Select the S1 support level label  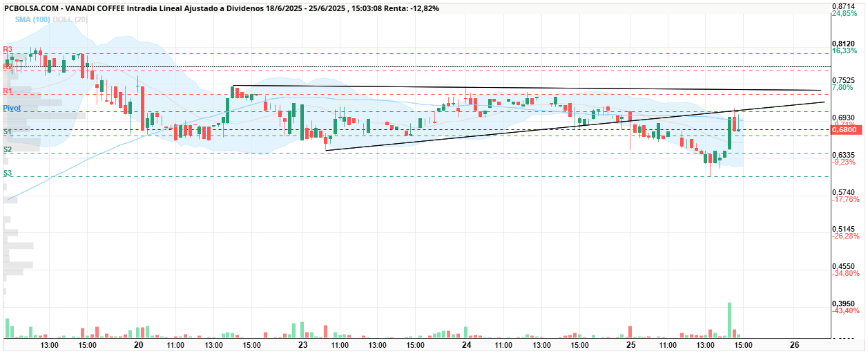click(x=8, y=131)
